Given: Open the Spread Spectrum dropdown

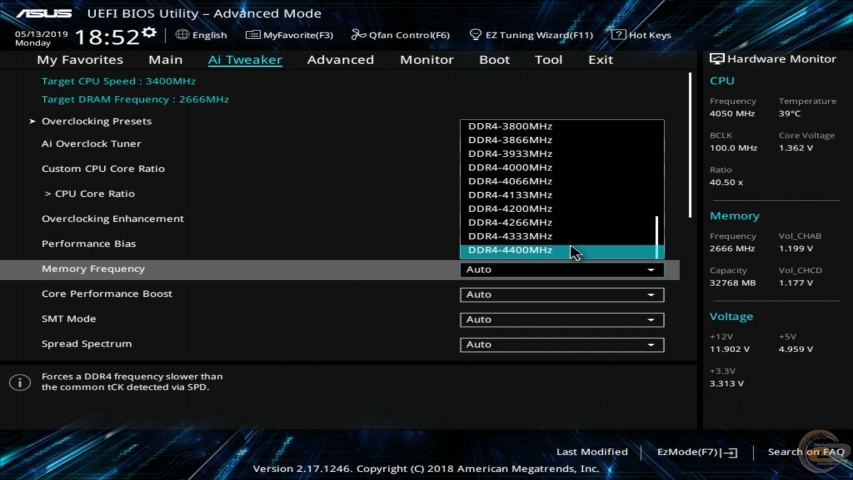Looking at the screenshot, I should click(562, 344).
